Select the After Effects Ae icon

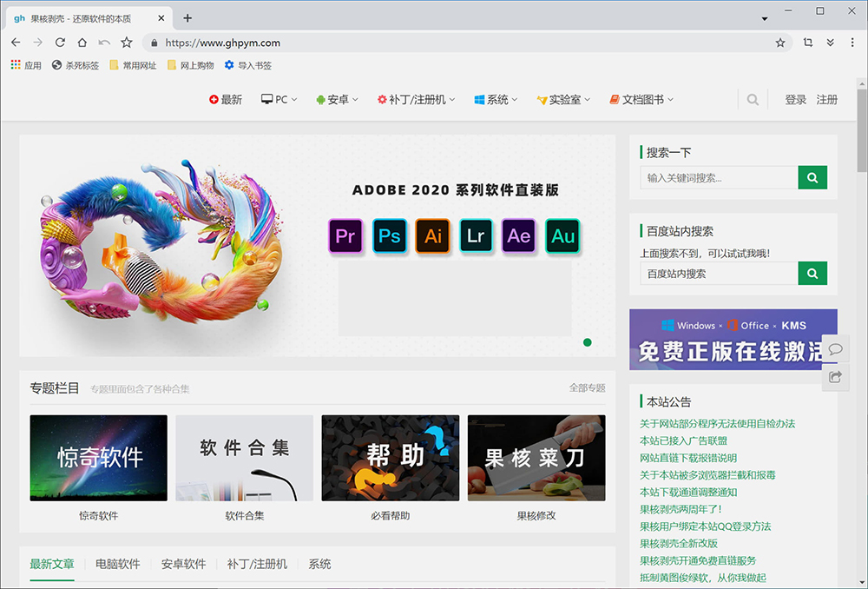click(519, 236)
